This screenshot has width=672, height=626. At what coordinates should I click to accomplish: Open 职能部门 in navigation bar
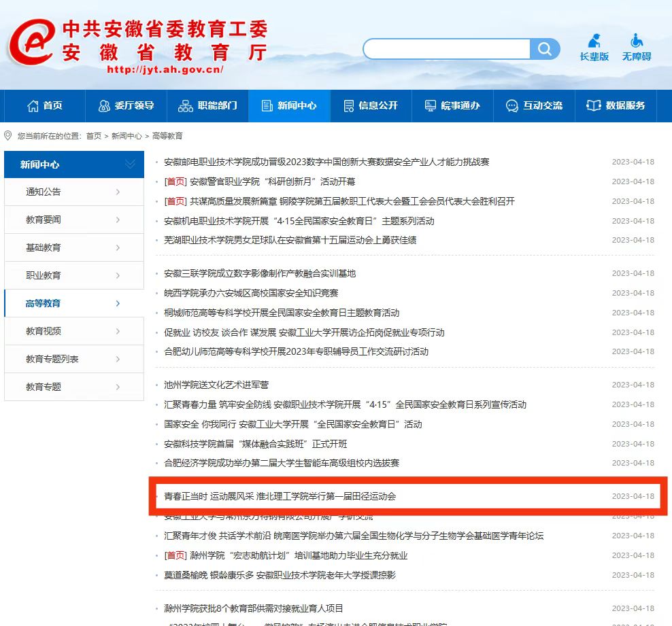pyautogui.click(x=207, y=106)
